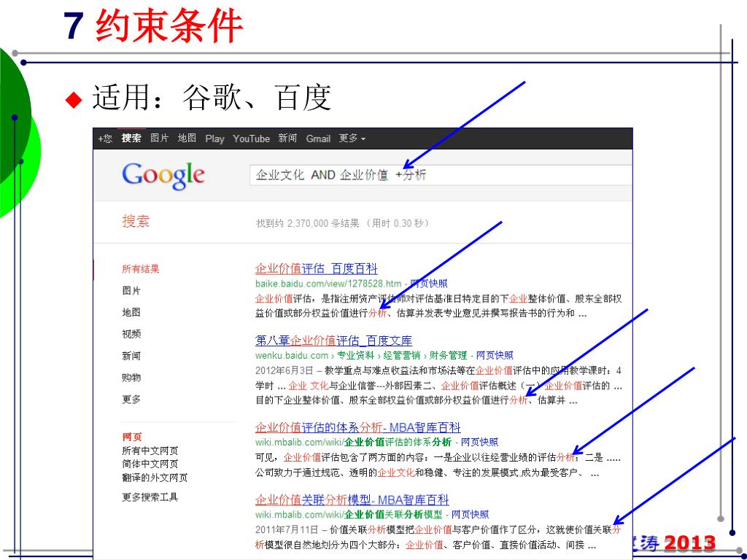Screen dimensions: 747x560
Task: Click the red 搜索 heading on the left
Action: (x=136, y=221)
